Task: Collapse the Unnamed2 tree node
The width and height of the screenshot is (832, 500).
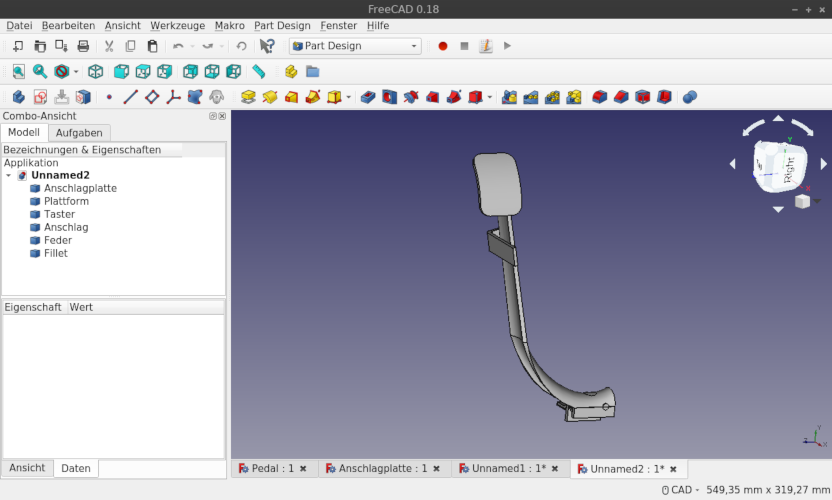Action: point(9,175)
